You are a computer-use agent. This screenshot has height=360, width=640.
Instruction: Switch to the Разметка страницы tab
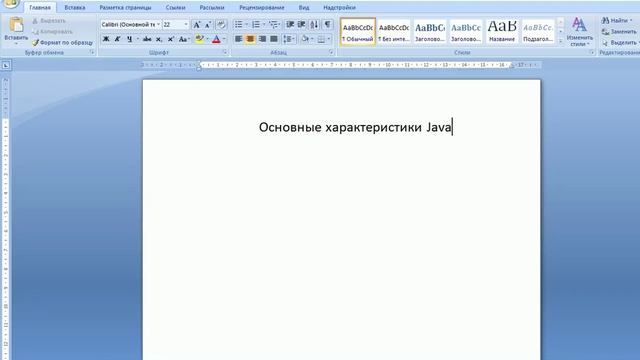coord(125,7)
